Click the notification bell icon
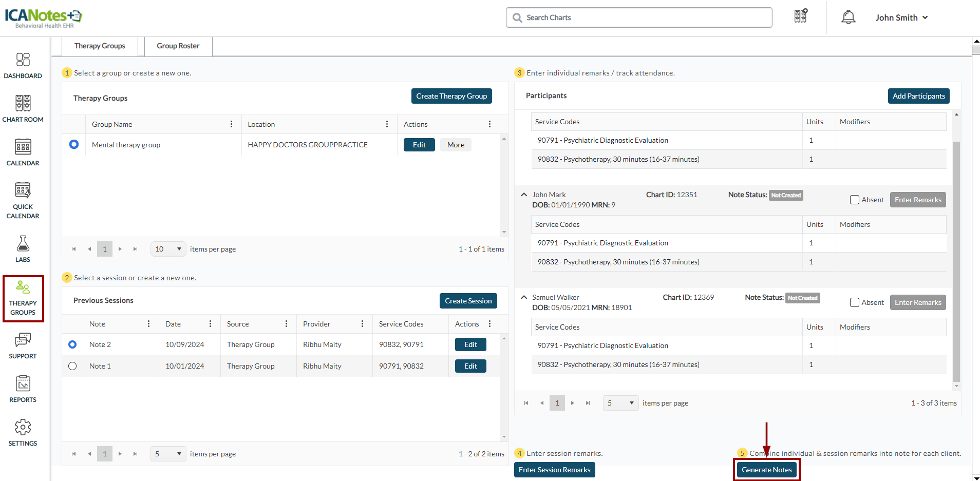The width and height of the screenshot is (980, 481). pos(848,17)
